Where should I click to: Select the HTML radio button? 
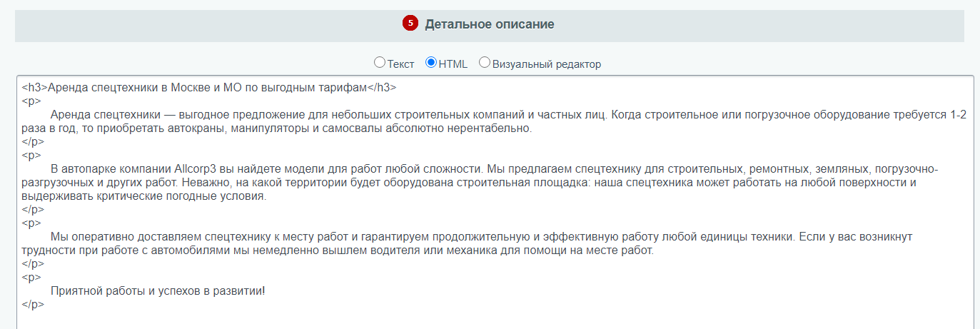[431, 63]
